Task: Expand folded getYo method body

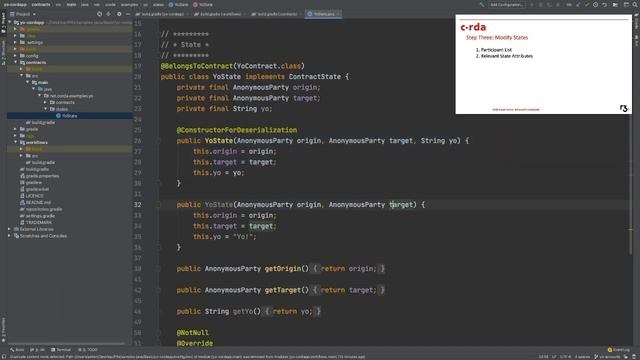Action: tap(292, 311)
